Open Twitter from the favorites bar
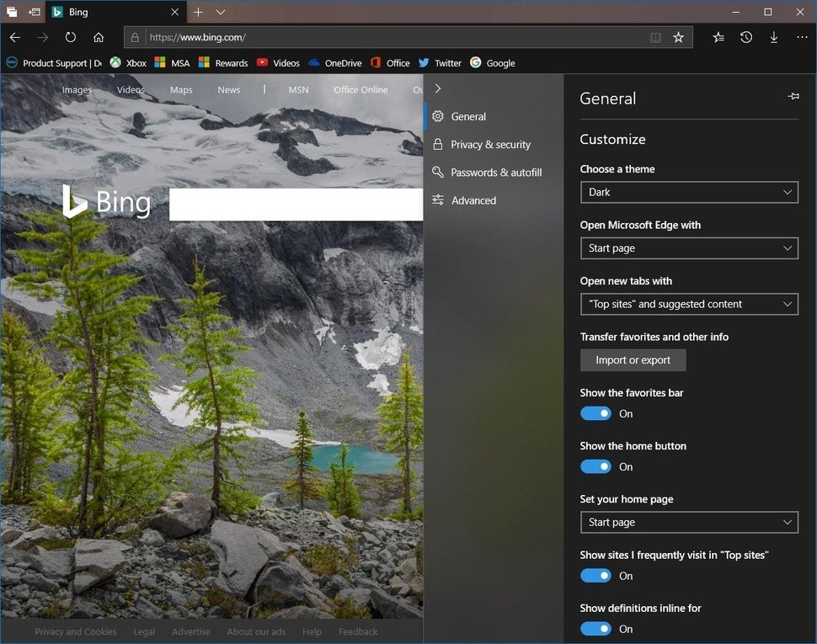Image resolution: width=817 pixels, height=644 pixels. [x=440, y=62]
